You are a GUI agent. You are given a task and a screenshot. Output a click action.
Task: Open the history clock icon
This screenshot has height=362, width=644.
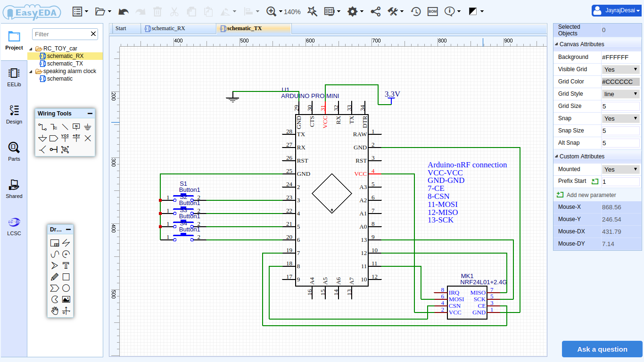[415, 11]
